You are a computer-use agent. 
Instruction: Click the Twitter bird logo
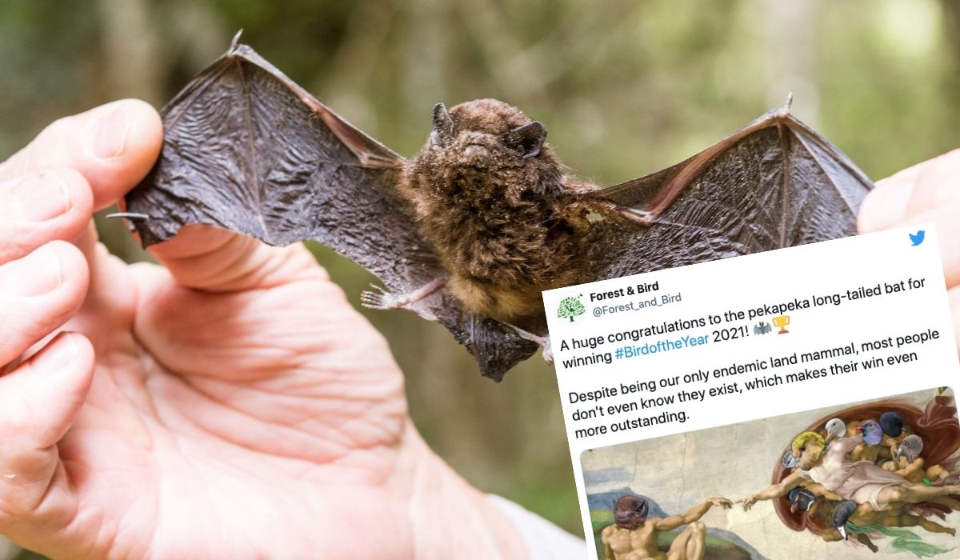pyautogui.click(x=917, y=238)
